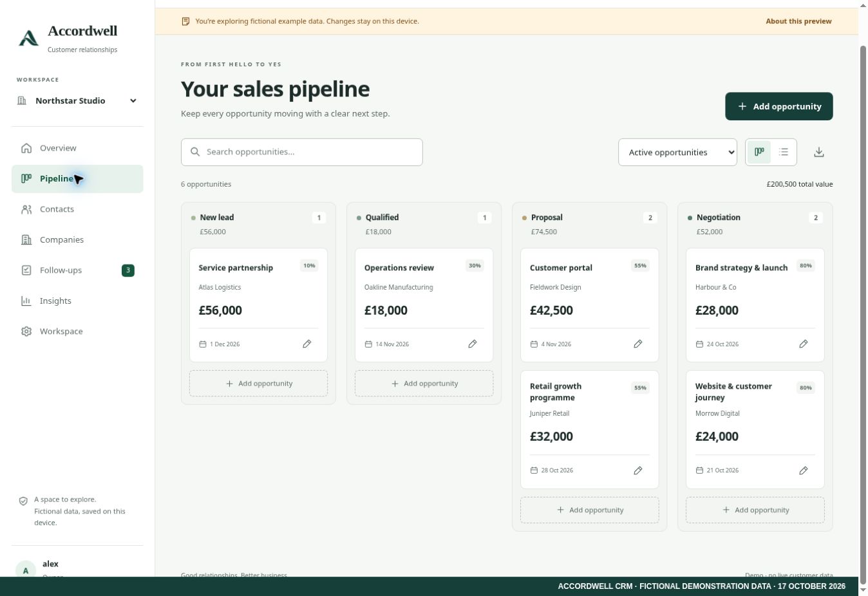Open About this preview link
The height and width of the screenshot is (596, 868).
pos(798,21)
